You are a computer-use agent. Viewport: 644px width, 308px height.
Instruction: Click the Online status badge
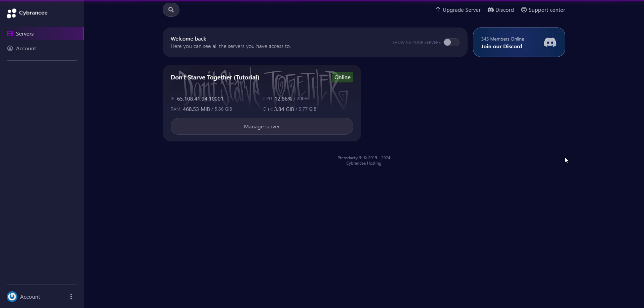[x=342, y=77]
